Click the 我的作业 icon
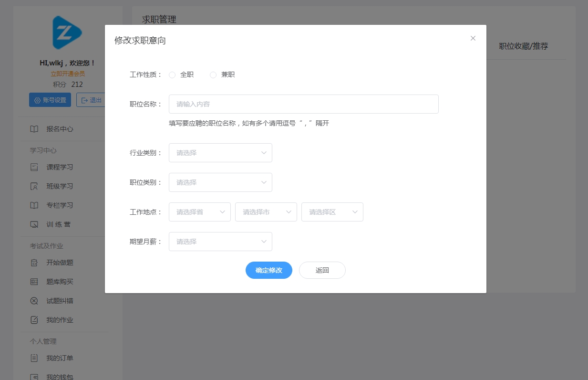588x380 pixels. tap(34, 320)
